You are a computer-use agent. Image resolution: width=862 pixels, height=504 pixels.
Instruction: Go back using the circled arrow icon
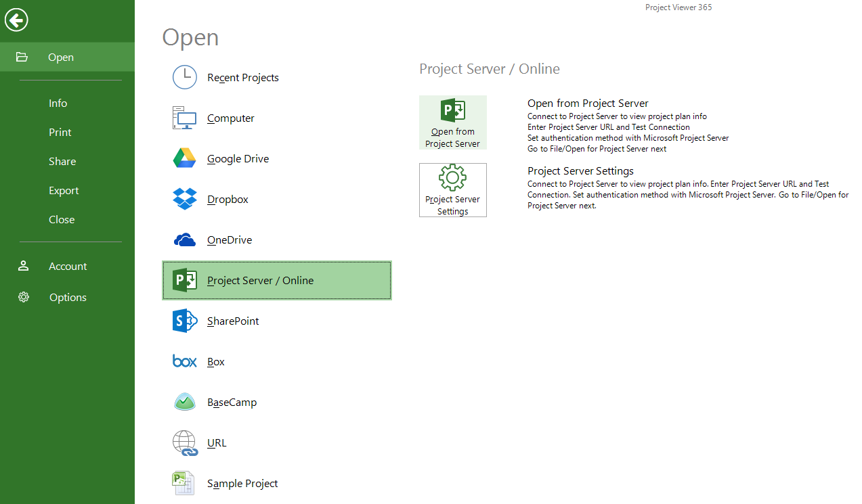[16, 20]
